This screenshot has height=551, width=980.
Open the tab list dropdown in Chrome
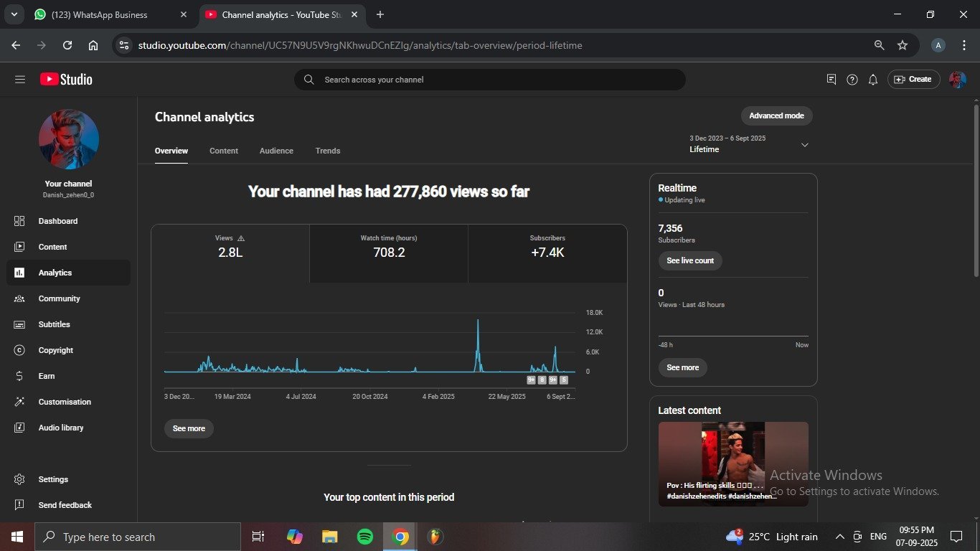(14, 14)
